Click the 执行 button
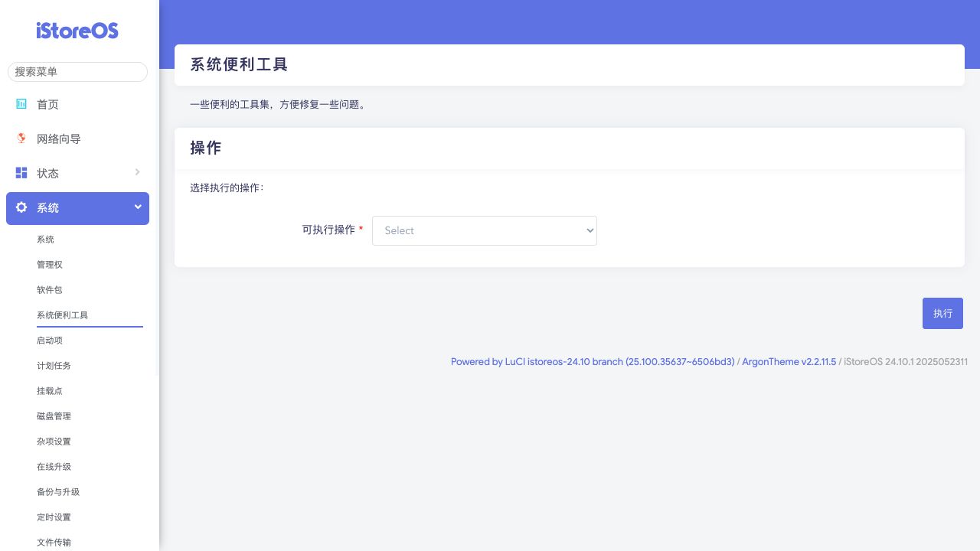 coord(942,313)
